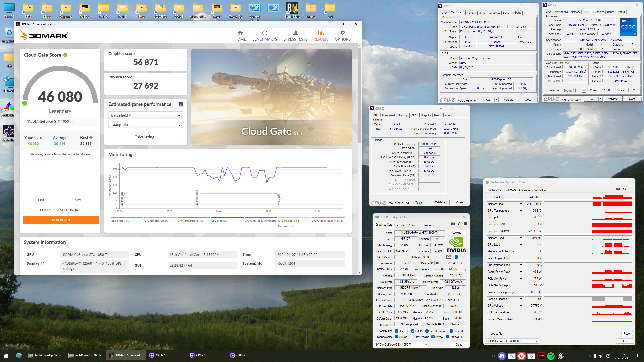Switch to SPD tab in CPU-Z Mainboard window
The image size is (644, 362).
(482, 13)
